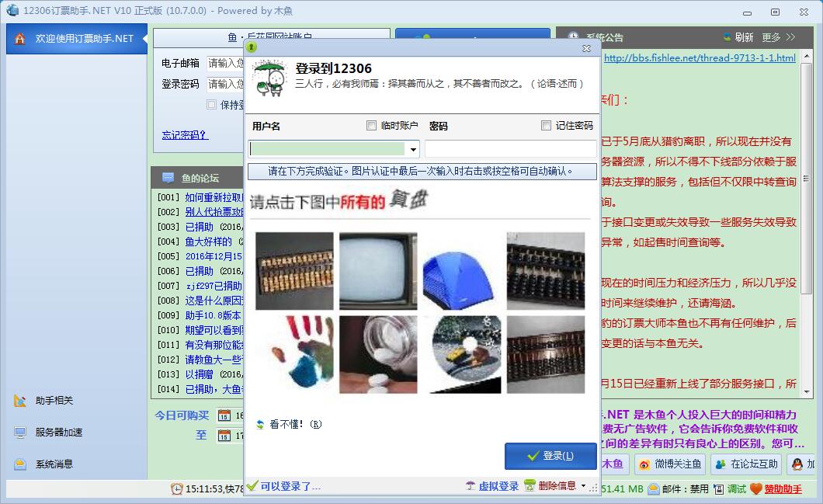Click the 删除信息 button
This screenshot has height=504, width=823.
tap(557, 486)
